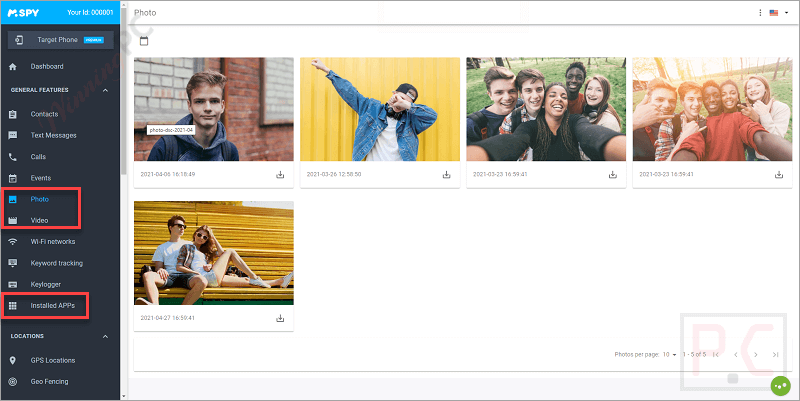
Task: Jump to the last page of photos
Action: pyautogui.click(x=777, y=354)
